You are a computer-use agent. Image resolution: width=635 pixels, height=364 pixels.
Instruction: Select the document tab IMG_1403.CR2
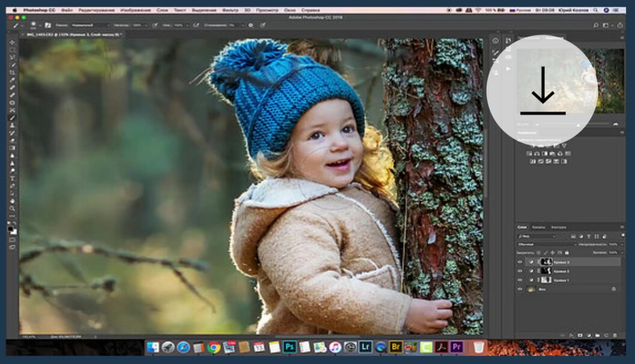(73, 34)
